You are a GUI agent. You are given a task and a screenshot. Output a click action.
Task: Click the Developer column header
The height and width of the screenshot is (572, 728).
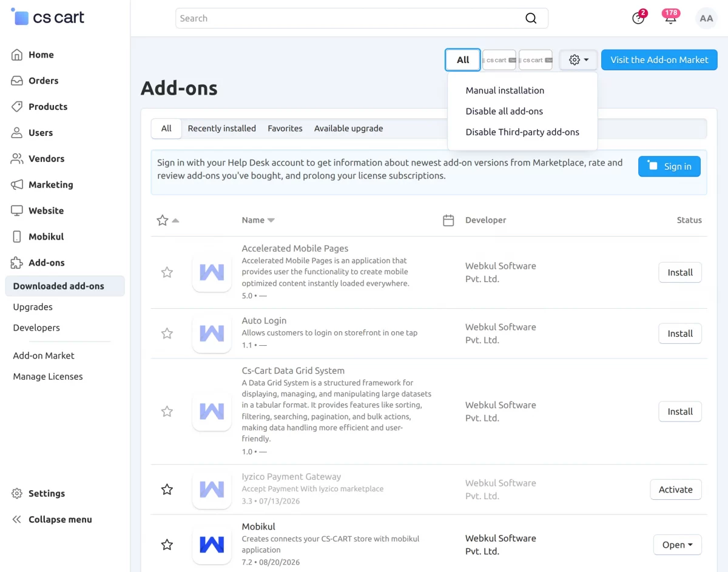[x=485, y=220]
